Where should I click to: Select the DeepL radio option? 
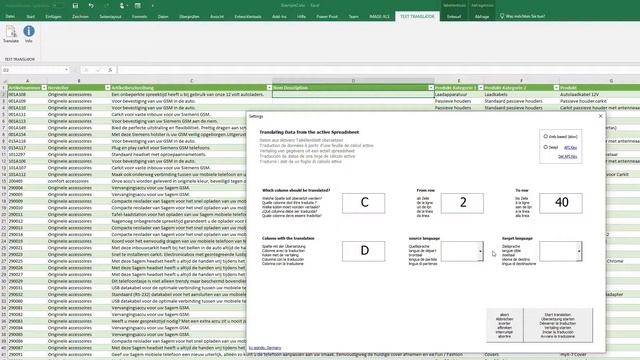pyautogui.click(x=546, y=147)
